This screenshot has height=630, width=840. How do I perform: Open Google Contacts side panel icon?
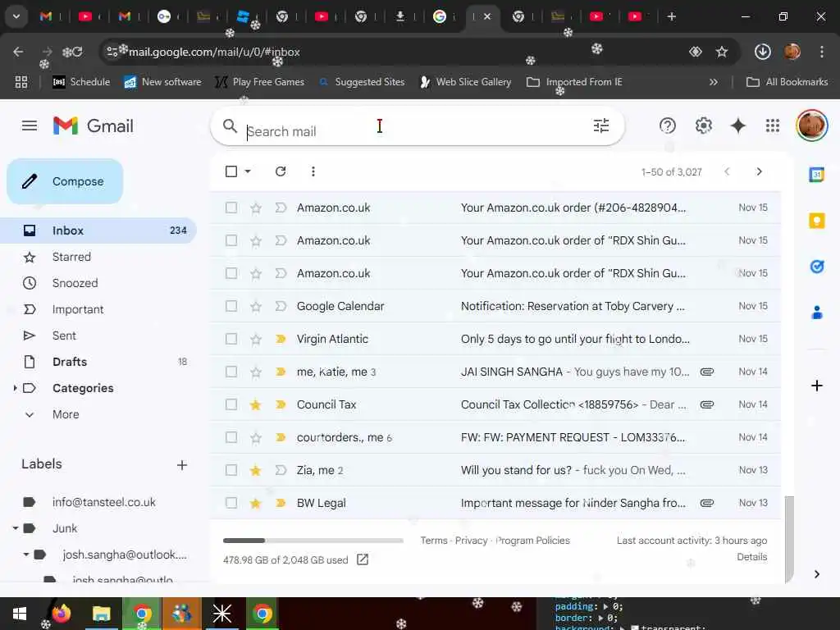[816, 313]
